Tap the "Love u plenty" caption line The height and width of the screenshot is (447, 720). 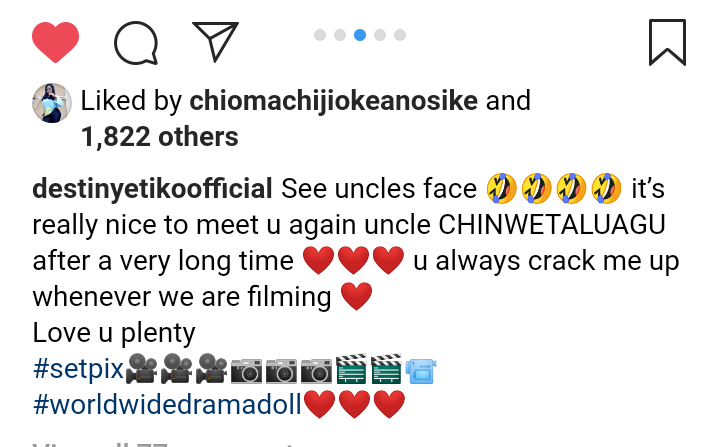click(114, 333)
